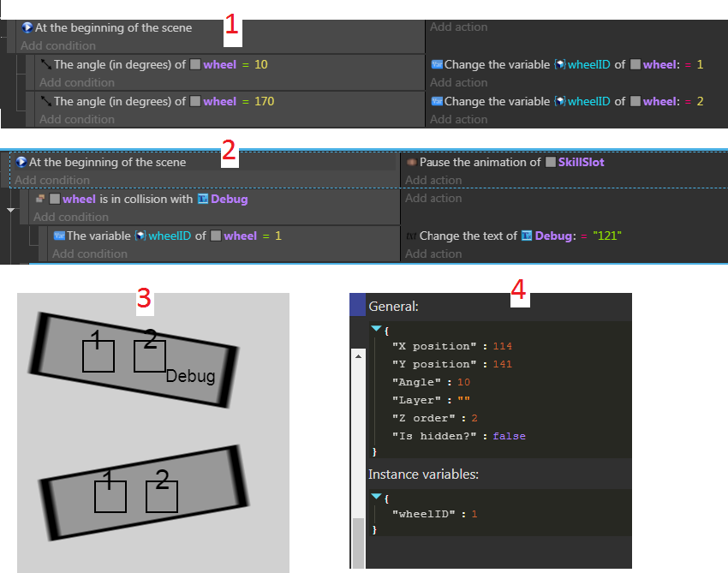Add an action below Change the text of Debug
The image size is (728, 573).
point(433,254)
